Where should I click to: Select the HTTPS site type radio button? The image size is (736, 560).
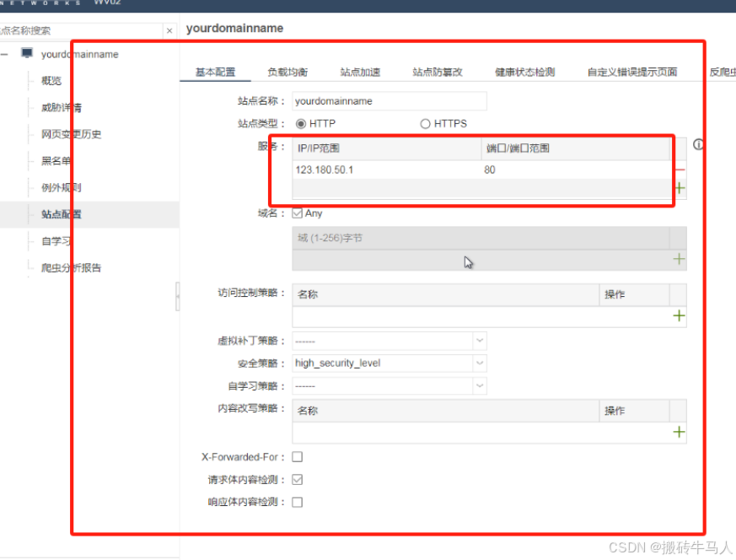point(426,123)
